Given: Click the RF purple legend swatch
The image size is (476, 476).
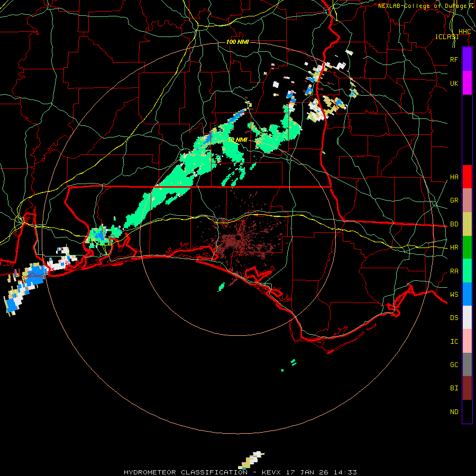Looking at the screenshot, I should tap(467, 59).
